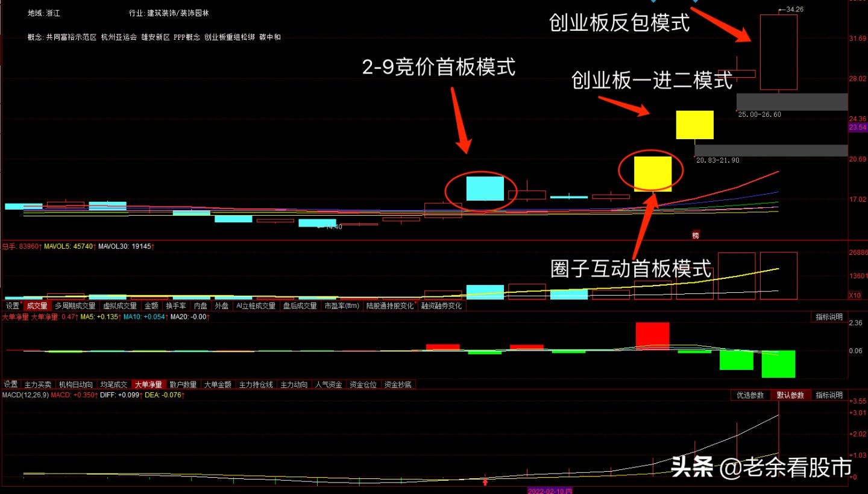Open the 主力买卖 indicator tab
Viewport: 868px width, 494px height.
(37, 384)
